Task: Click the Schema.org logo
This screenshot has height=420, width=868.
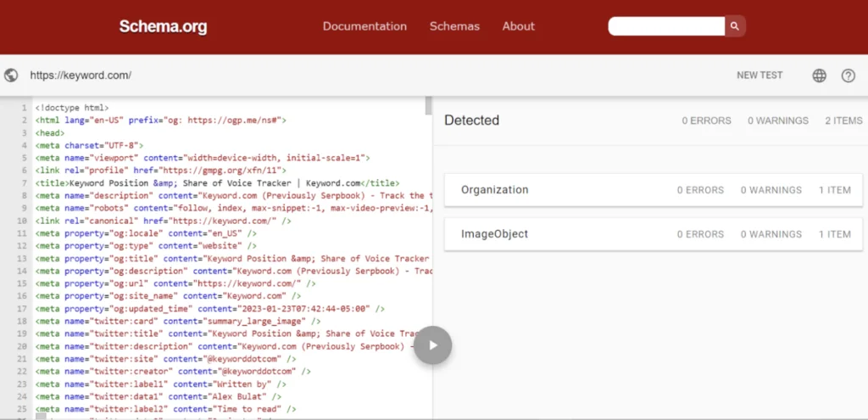Action: (164, 26)
